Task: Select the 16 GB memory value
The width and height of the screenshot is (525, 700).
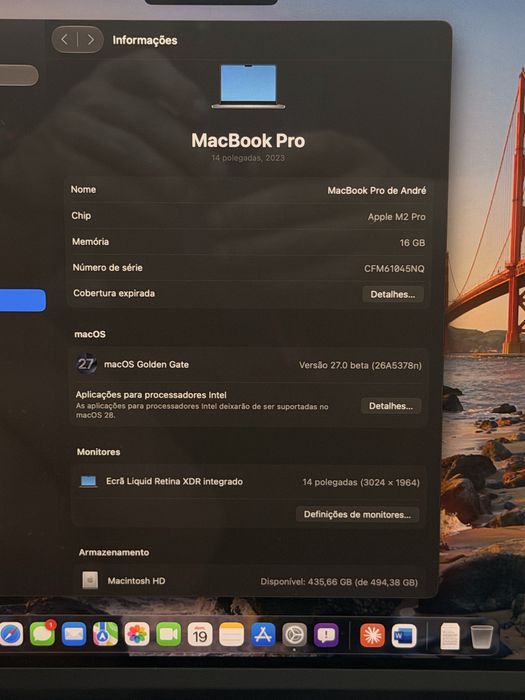Action: (412, 242)
